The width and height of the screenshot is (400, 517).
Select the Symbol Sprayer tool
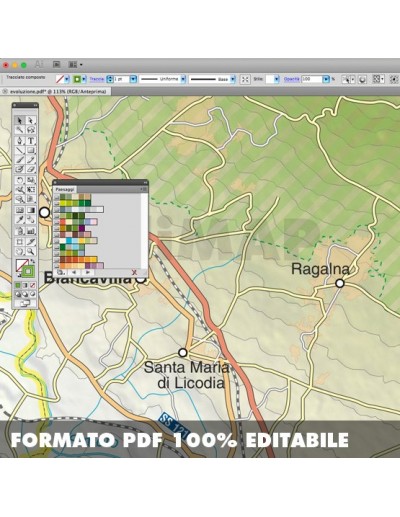tap(20, 230)
